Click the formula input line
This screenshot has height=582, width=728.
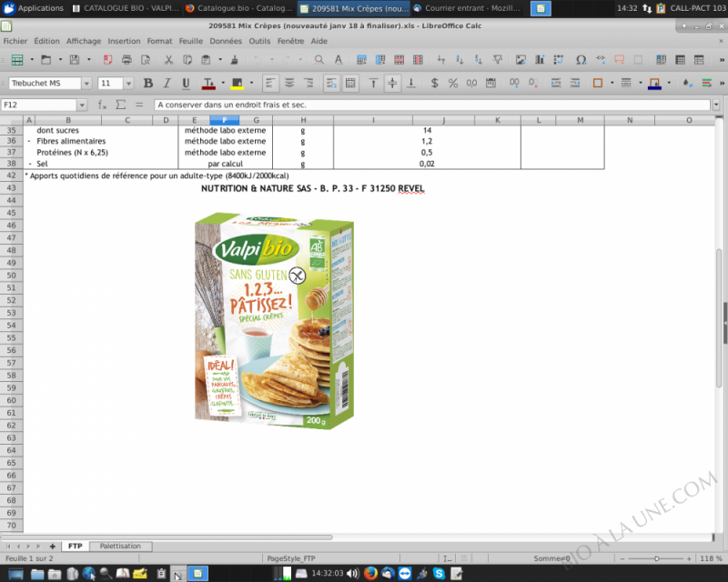click(x=432, y=105)
